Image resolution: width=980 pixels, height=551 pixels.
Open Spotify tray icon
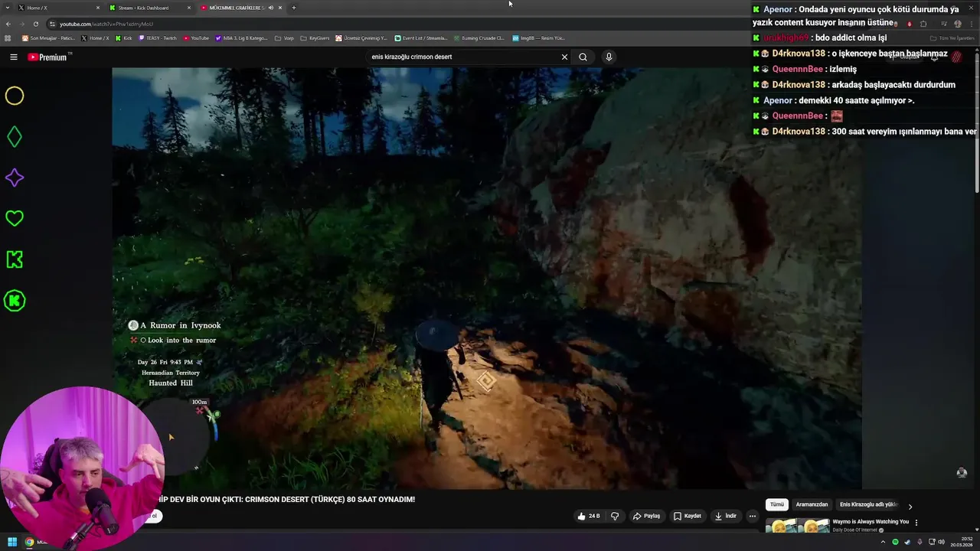[895, 542]
